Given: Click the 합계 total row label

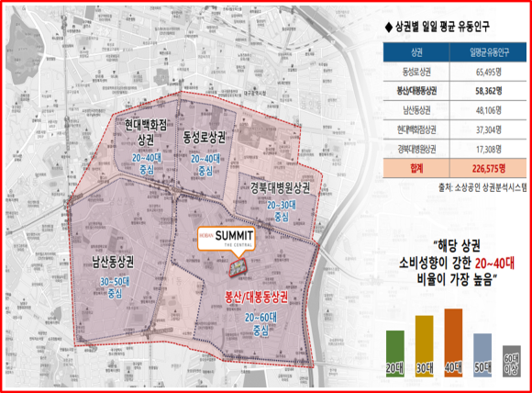Looking at the screenshot, I should [416, 168].
